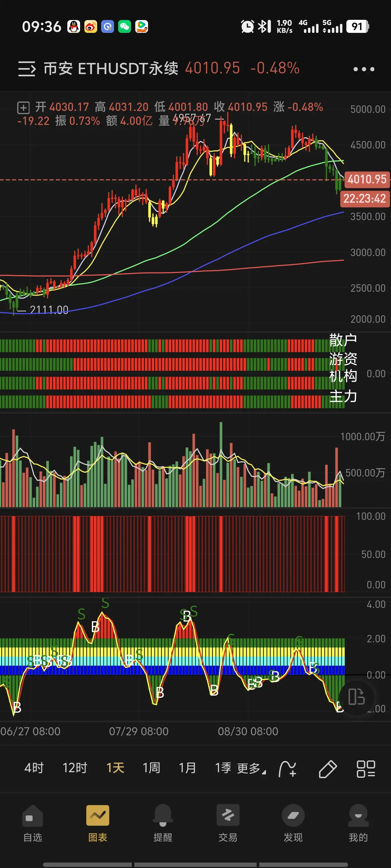This screenshot has width=391, height=868.
Task: Tap the 低 4001.80 low value
Action: pos(181,107)
